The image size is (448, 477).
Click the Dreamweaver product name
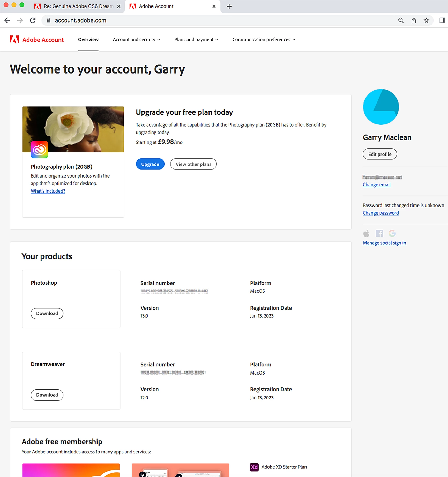48,364
